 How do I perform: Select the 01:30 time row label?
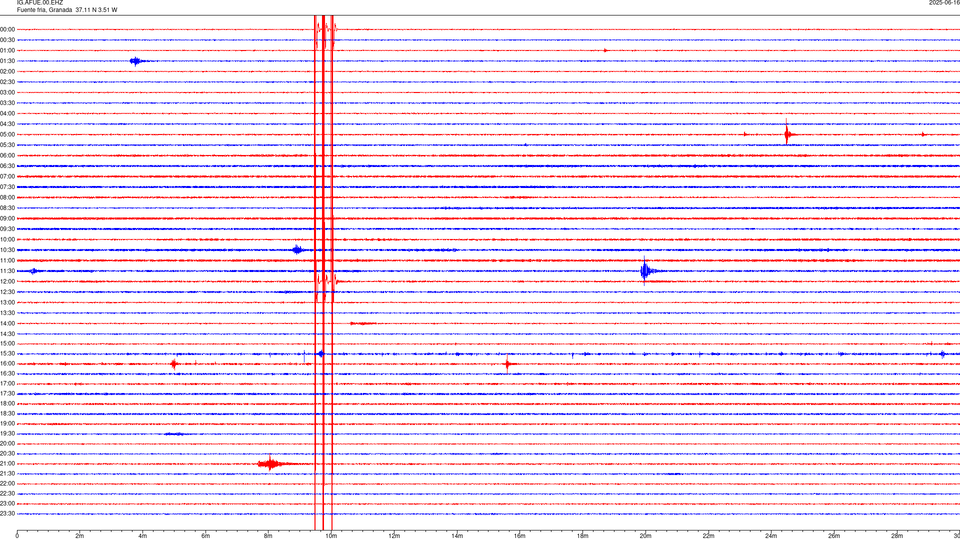click(7, 61)
